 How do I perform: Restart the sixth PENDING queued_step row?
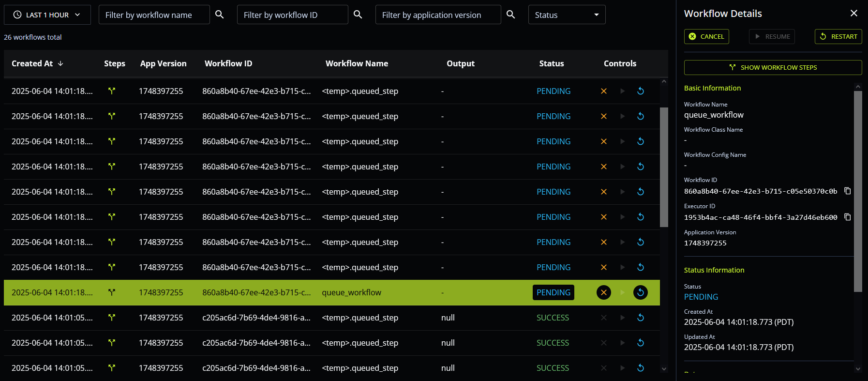(x=641, y=217)
